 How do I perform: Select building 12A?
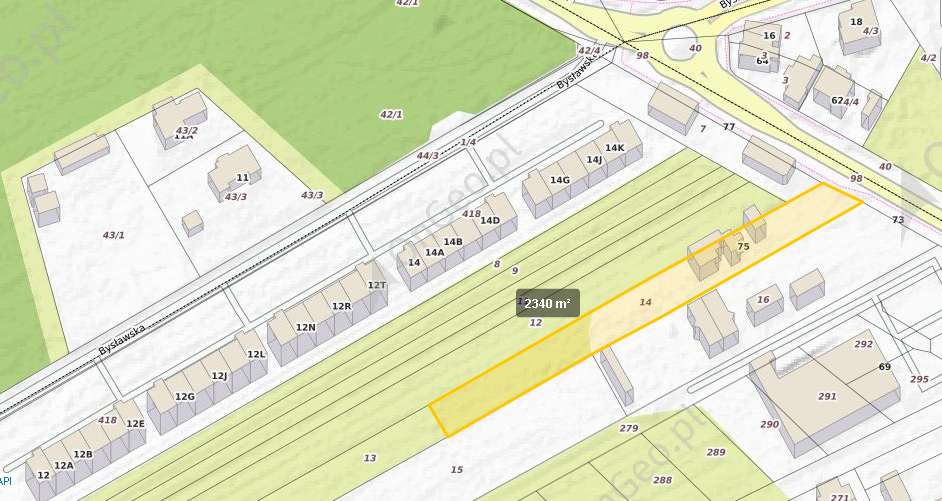click(64, 465)
